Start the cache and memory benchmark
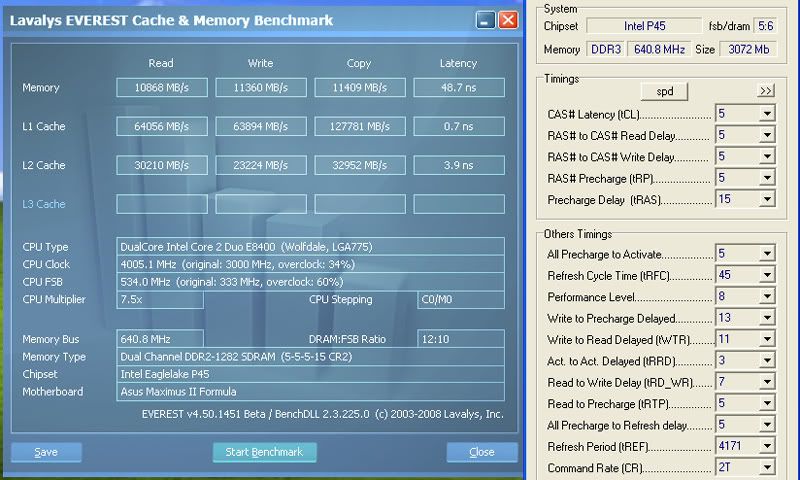The image size is (800, 480). [x=264, y=452]
